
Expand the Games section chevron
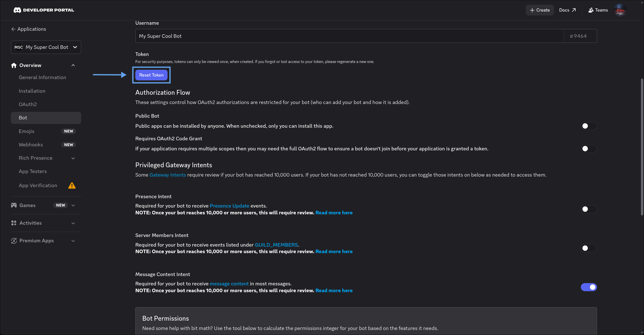tap(73, 205)
